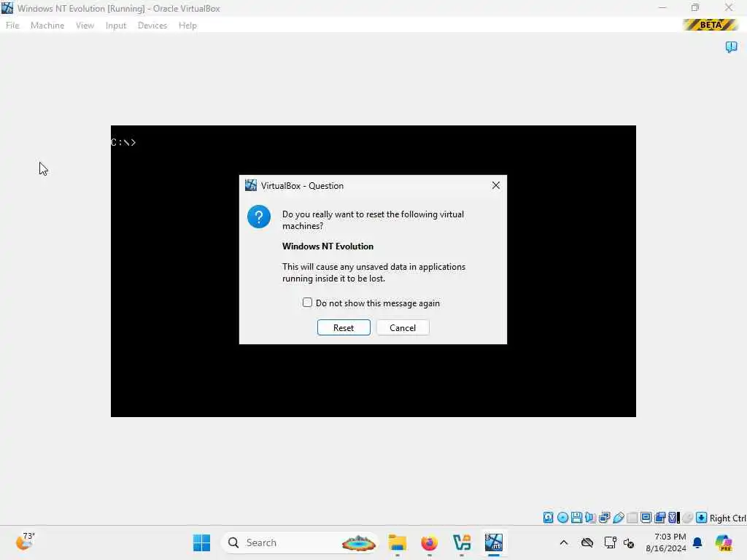
Task: Click the display settings indicator icon
Action: tap(646, 518)
